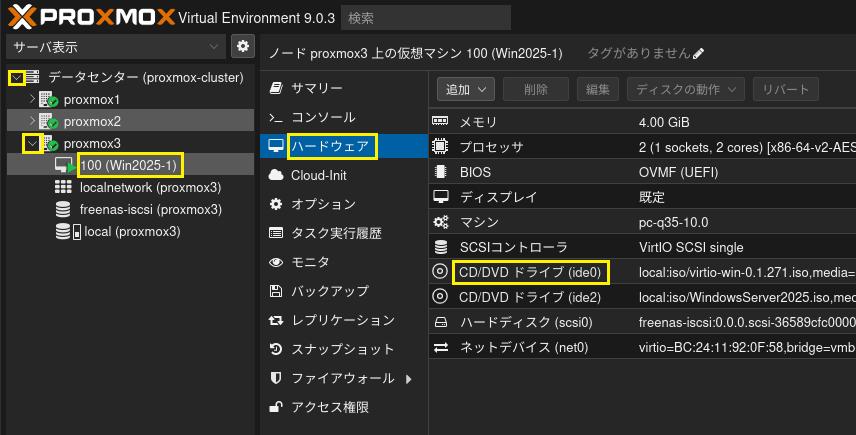Screen dimensions: 856x435
Task: Open the Cloud-Init tab
Action: [344, 175]
